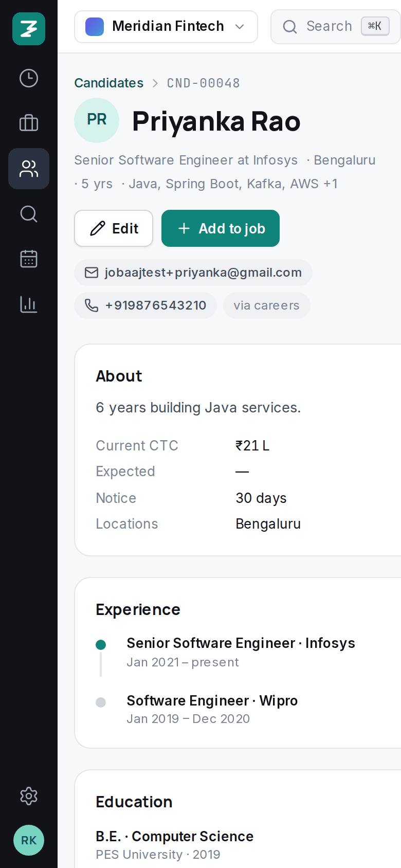Expand the Meridian Fintech workspace dropdown

click(166, 27)
